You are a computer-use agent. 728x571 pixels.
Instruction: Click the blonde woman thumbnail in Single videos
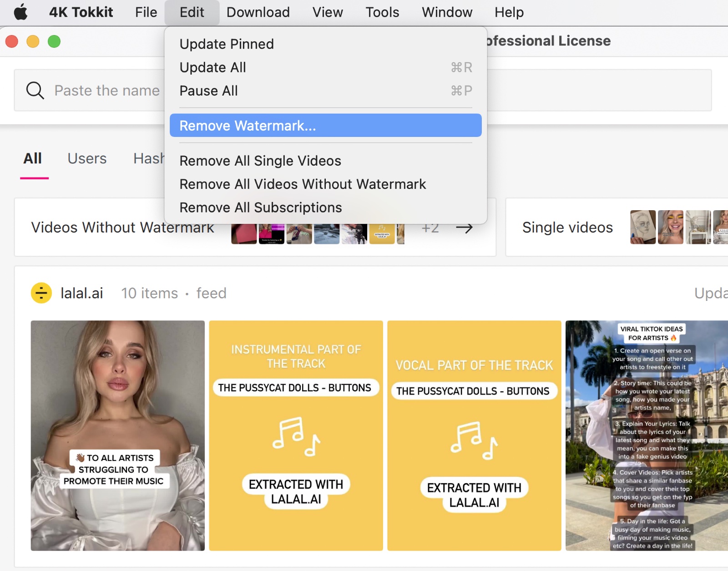671,227
